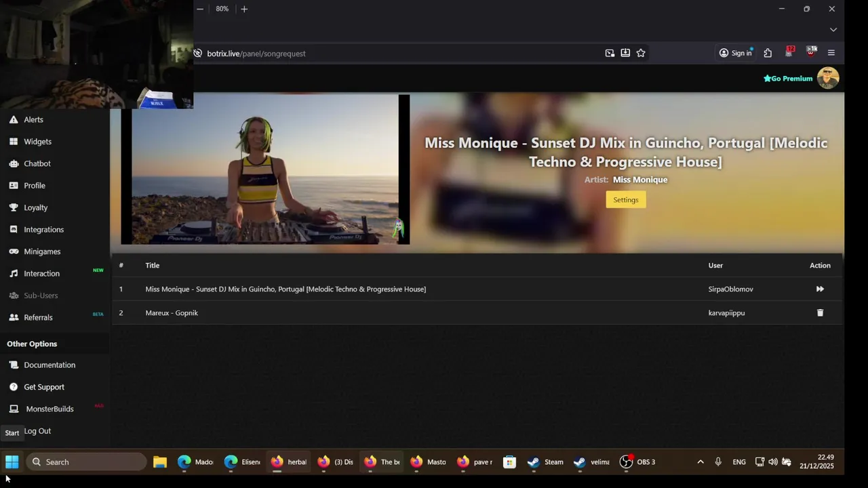
Task: Click the picture-in-picture icon in the address bar
Action: pos(610,53)
